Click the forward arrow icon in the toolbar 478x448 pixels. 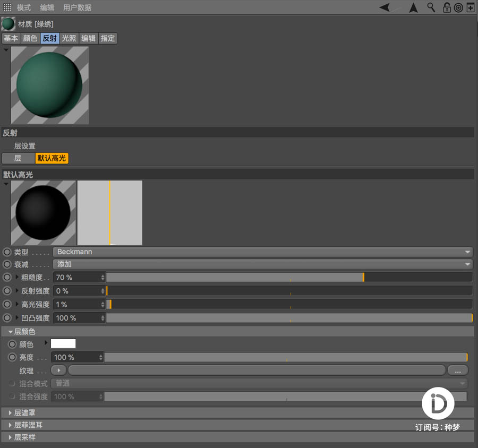412,7
